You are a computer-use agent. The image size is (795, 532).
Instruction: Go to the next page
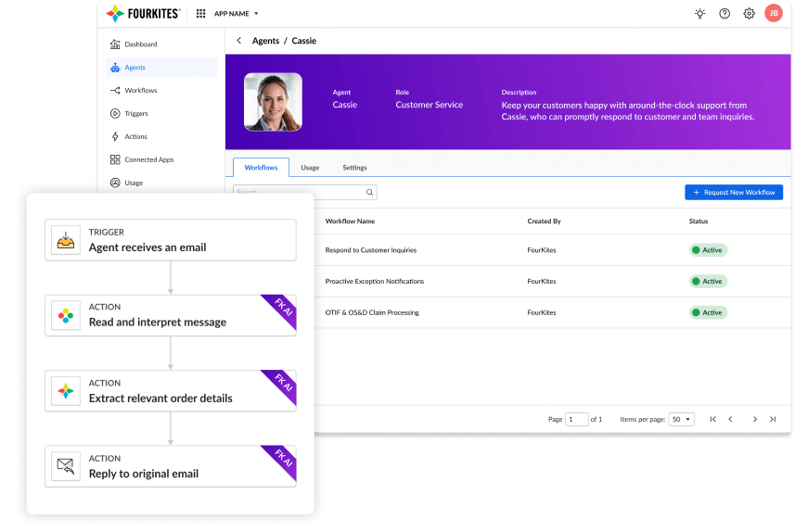755,419
